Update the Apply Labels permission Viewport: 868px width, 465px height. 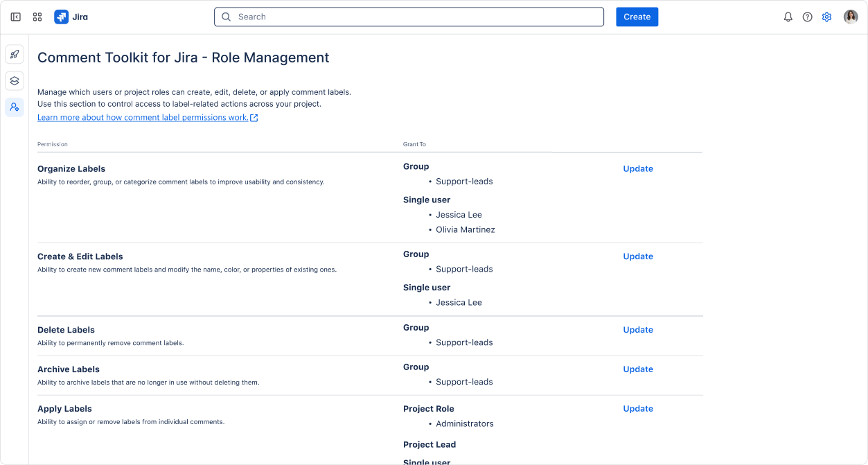638,409
